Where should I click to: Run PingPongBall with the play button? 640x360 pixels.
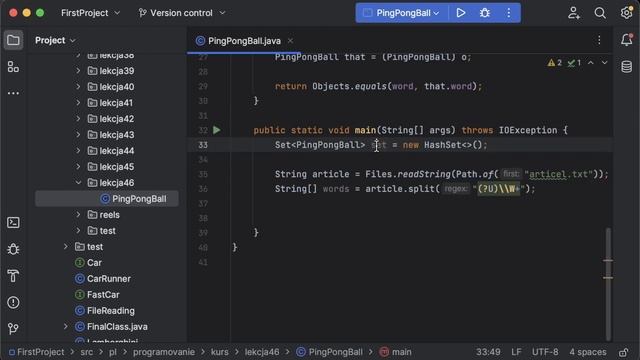coord(461,13)
